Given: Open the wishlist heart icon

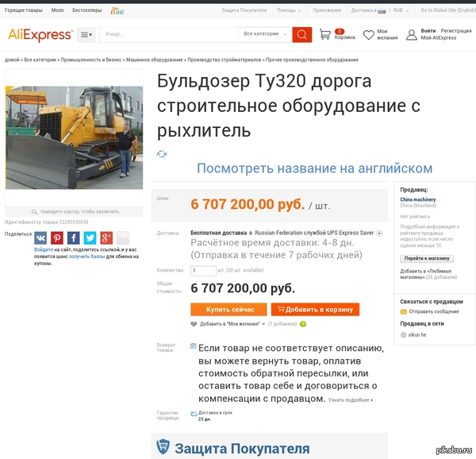Looking at the screenshot, I should 369,35.
